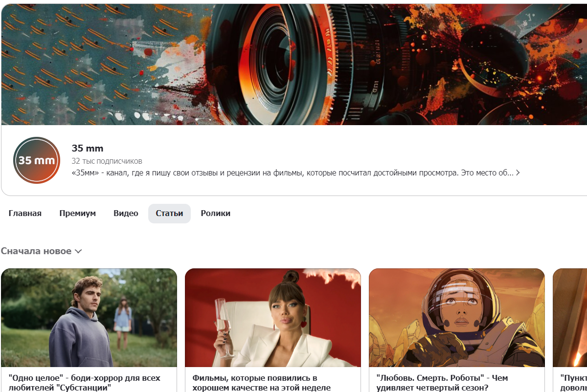587x392 pixels.
Task: Select the Статьи tab
Action: (169, 214)
